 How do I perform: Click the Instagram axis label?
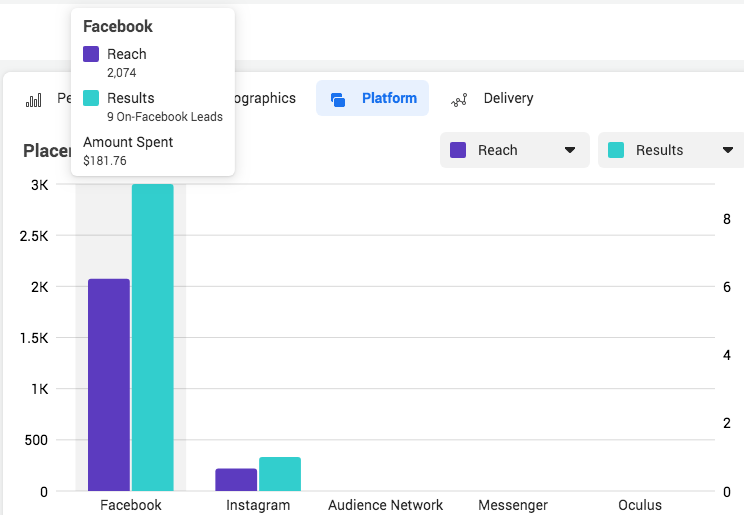pos(258,505)
